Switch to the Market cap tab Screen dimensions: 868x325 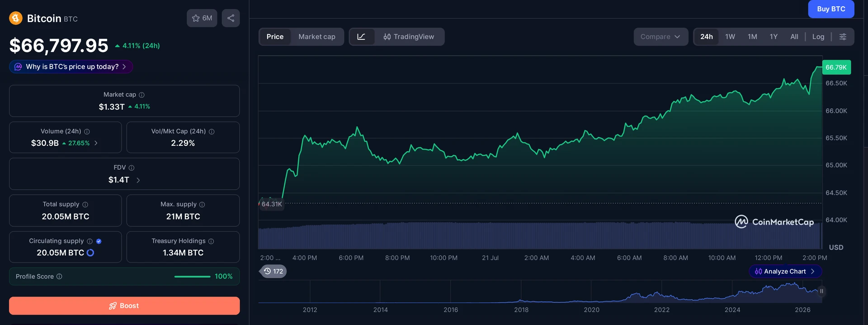coord(317,37)
